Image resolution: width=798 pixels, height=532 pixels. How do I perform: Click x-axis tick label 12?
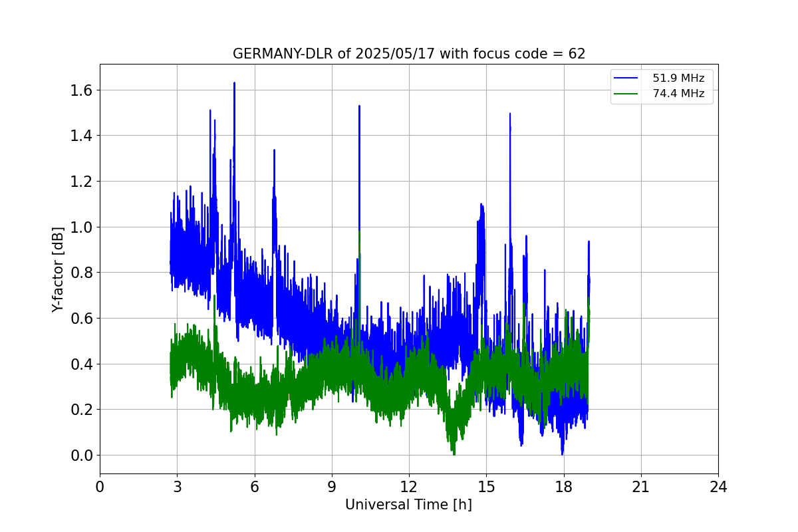click(x=409, y=487)
